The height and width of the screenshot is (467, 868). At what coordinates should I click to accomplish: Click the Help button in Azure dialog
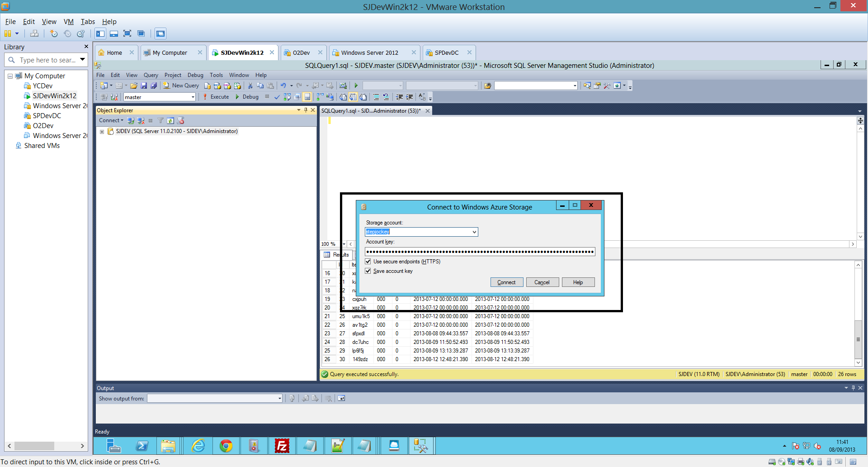coord(578,282)
